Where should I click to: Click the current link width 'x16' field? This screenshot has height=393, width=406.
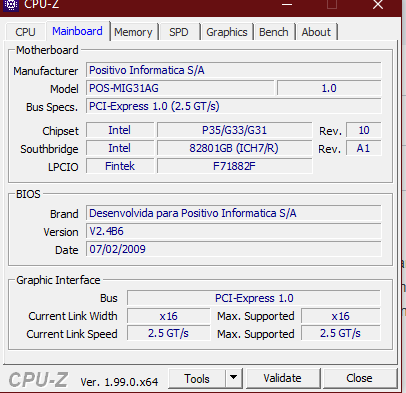169,316
